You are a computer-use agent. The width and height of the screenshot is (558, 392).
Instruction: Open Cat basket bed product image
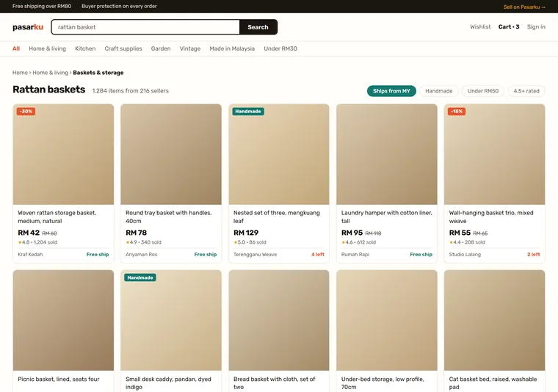point(495,320)
